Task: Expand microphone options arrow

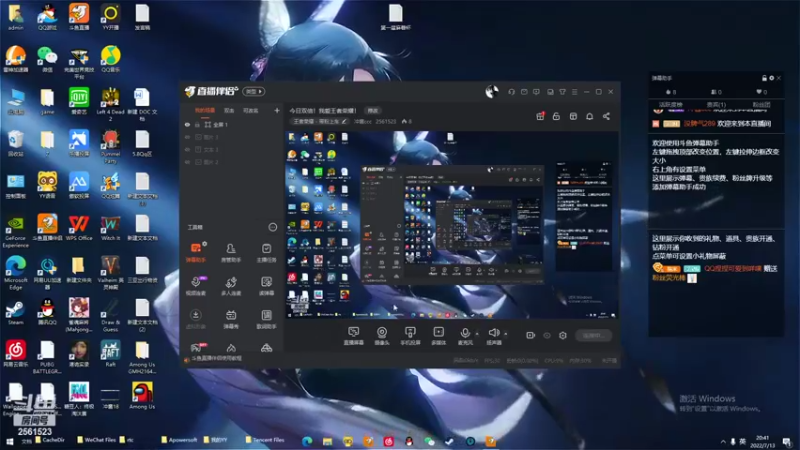Action: coord(477,334)
